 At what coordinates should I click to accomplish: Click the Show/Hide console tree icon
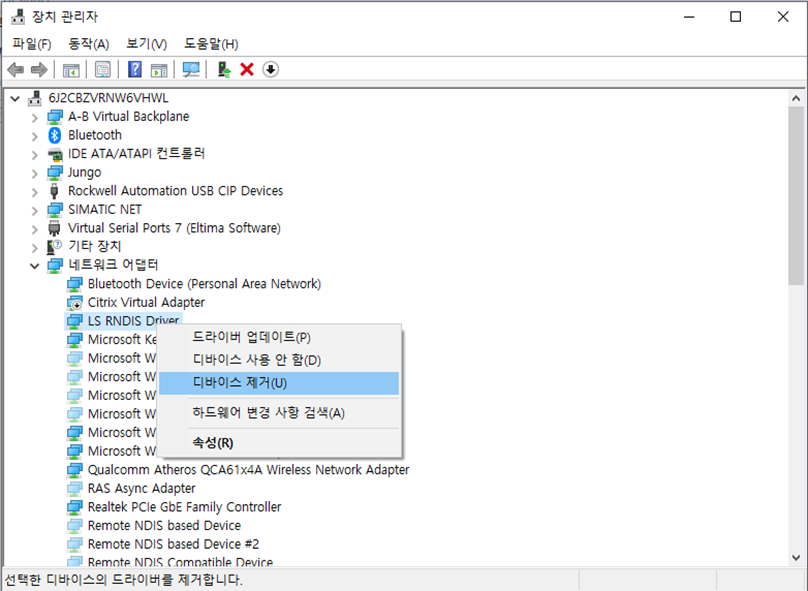[x=71, y=69]
